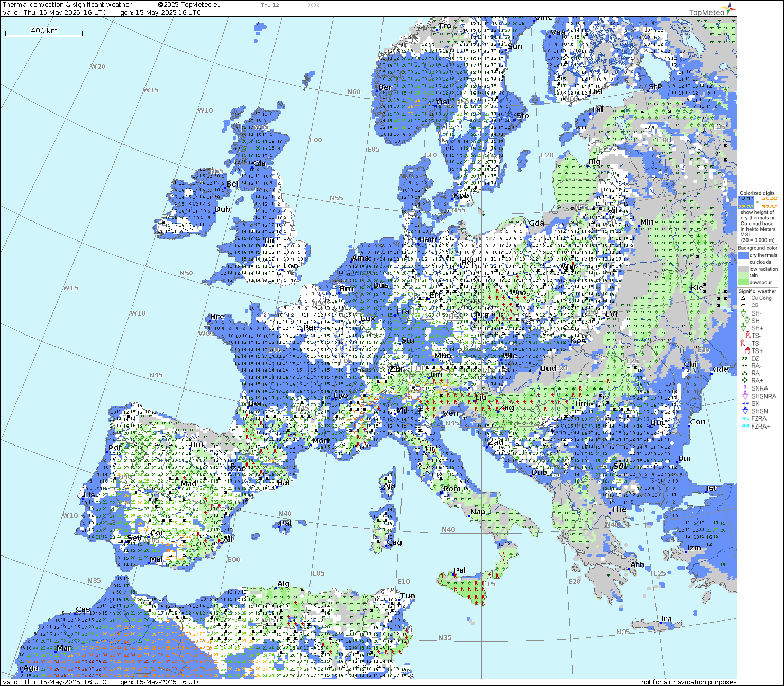The image size is (784, 686).
Task: Click the TopMeteo brand name at top right
Action: (707, 13)
